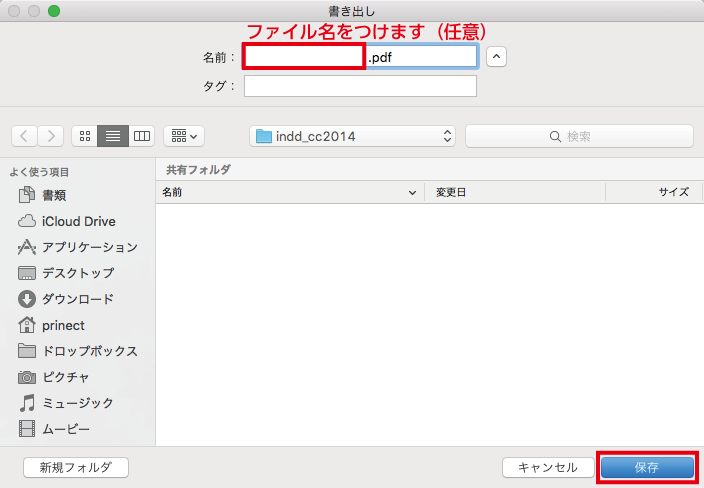This screenshot has height=488, width=704.
Task: Switch to column view
Action: (x=142, y=136)
